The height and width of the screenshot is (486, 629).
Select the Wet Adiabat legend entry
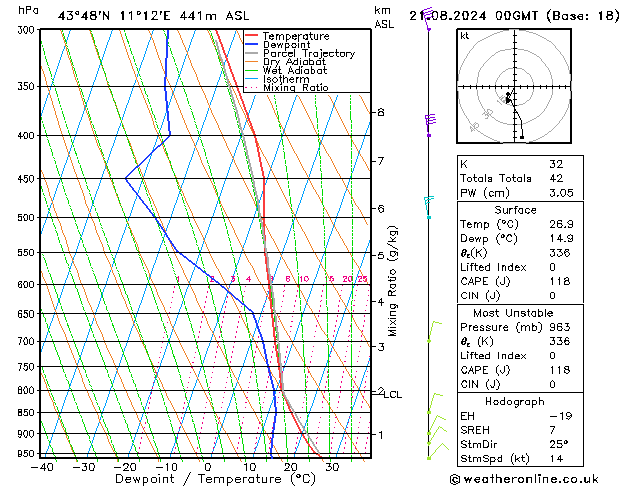[x=286, y=70]
